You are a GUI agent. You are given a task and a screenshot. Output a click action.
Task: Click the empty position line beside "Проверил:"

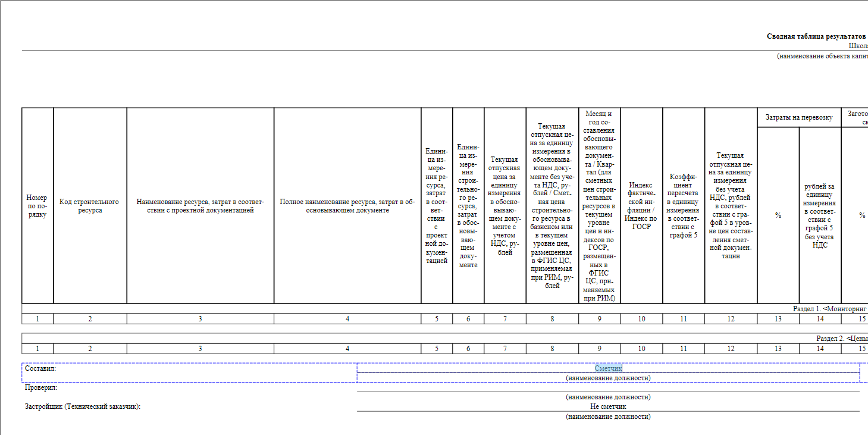608,387
